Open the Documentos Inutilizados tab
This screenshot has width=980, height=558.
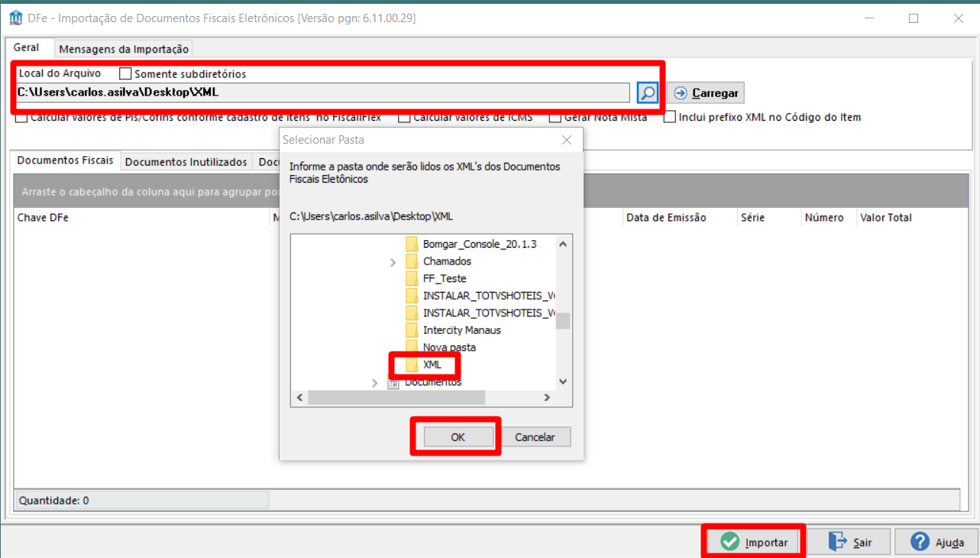(x=186, y=162)
